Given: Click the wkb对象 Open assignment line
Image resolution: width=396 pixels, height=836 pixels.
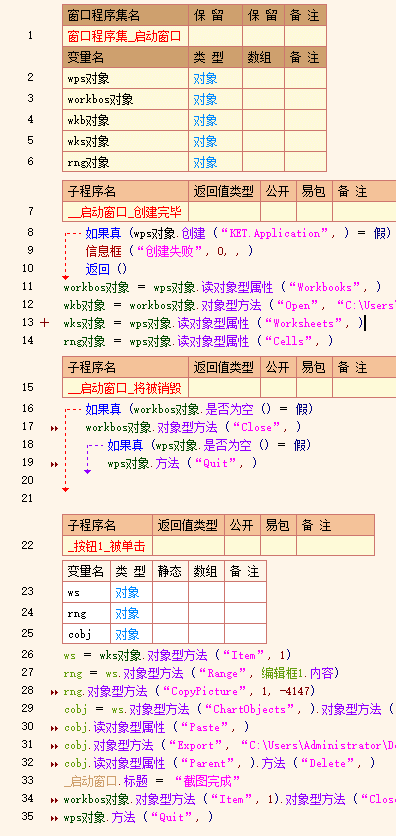Looking at the screenshot, I should click(x=229, y=305).
